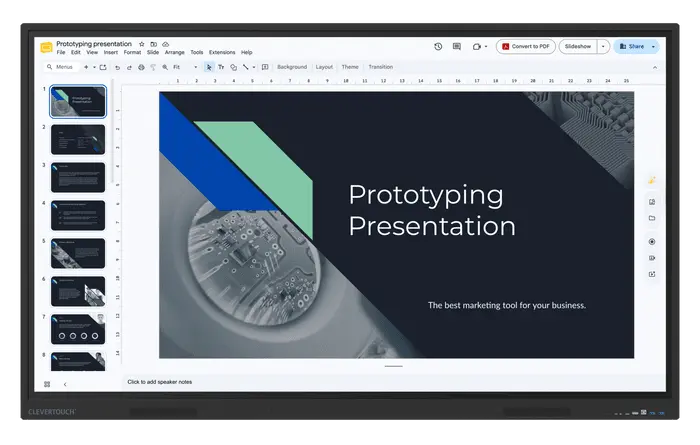Star the Prototyping presentation document
700x445 pixels.
tap(142, 44)
